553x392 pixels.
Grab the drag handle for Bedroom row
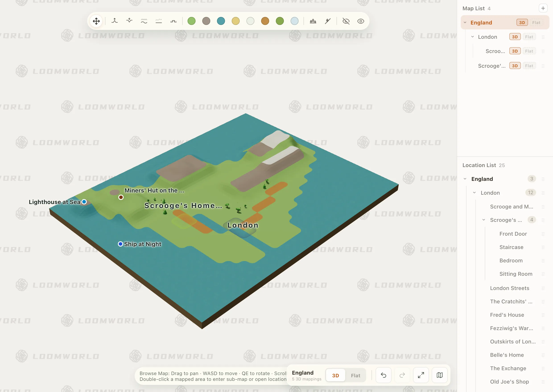tap(543, 261)
